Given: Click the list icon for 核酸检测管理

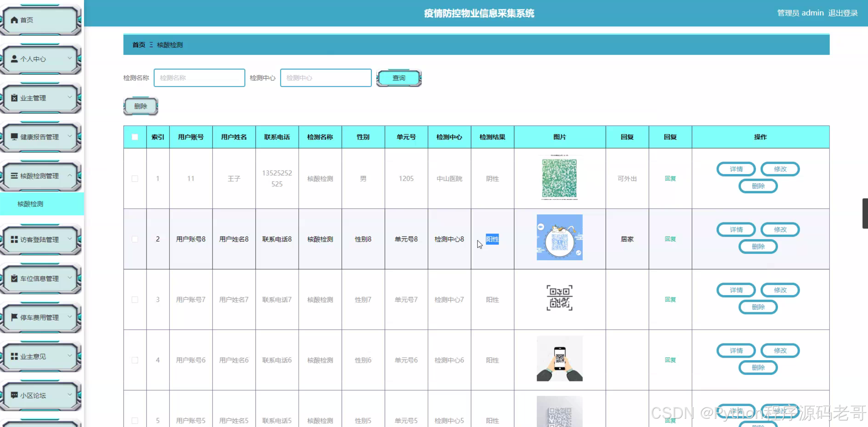Looking at the screenshot, I should (x=14, y=176).
